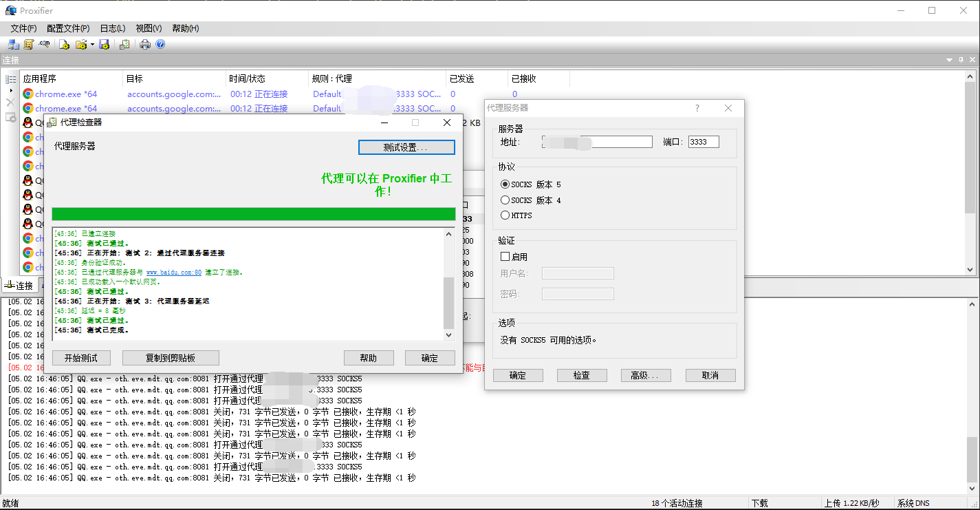Click connections list view icon
This screenshot has height=510, width=980.
point(10,80)
